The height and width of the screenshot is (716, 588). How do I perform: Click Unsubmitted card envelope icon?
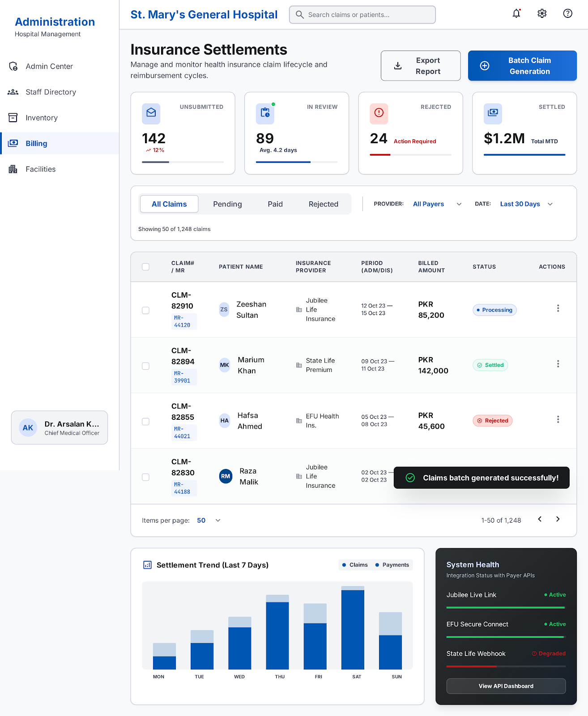(x=151, y=114)
